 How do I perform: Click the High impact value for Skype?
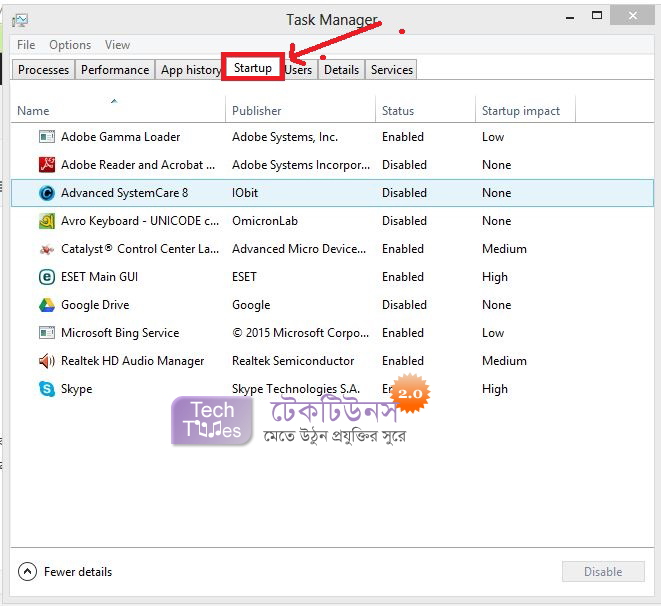495,389
